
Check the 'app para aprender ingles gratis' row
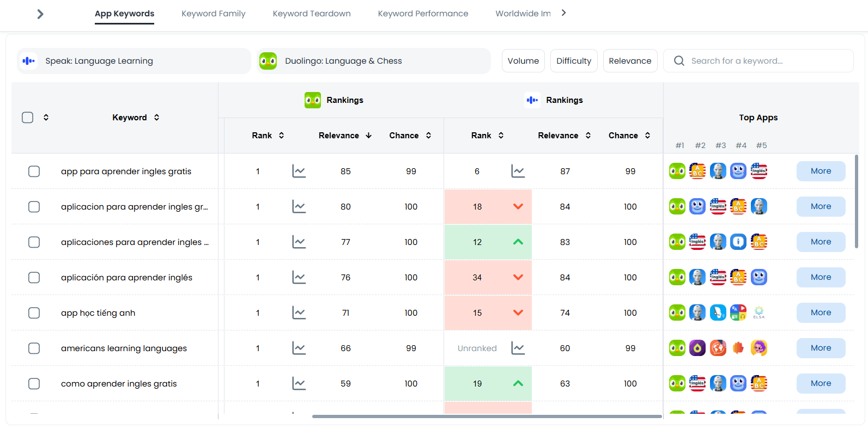click(x=34, y=171)
